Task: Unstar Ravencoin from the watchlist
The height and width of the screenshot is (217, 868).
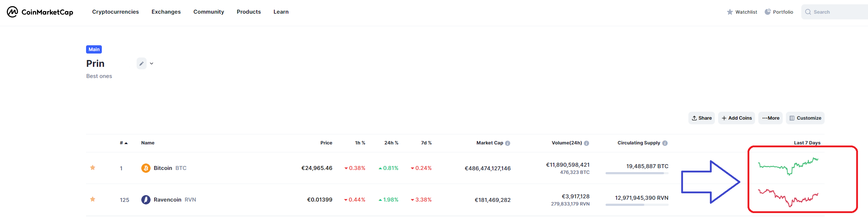Action: click(93, 199)
